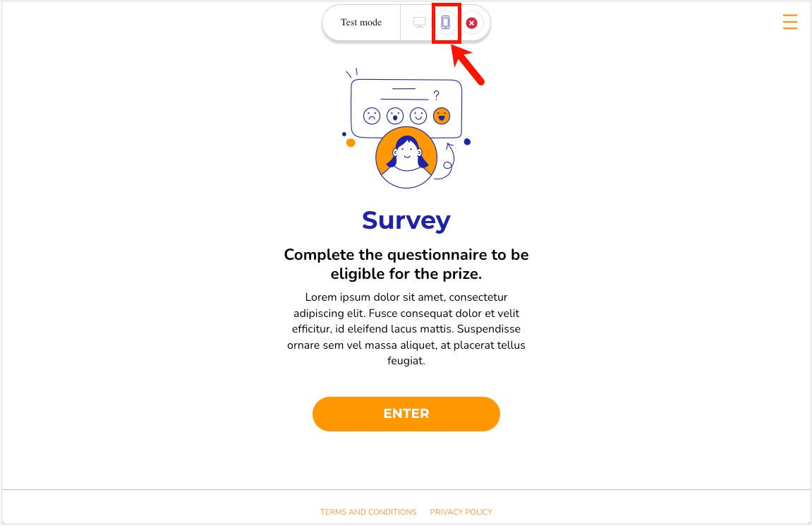Open the Privacy Policy link

point(461,512)
